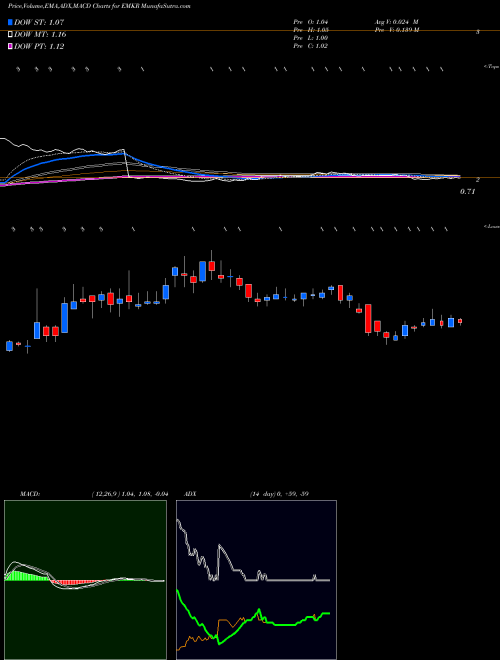Click the tallest blue candlestick at the chart peak
This screenshot has width=500, height=660.
coord(202,271)
